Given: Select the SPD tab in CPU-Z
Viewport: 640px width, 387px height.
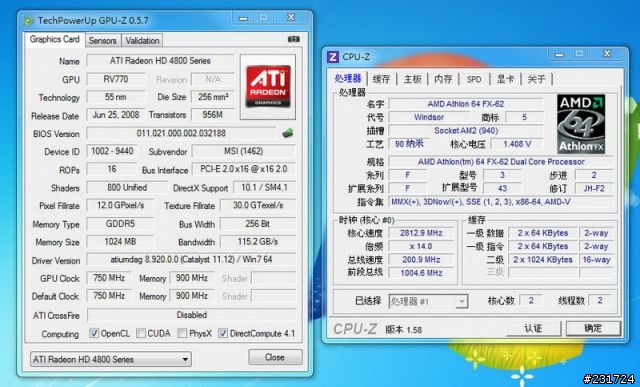Looking at the screenshot, I should 474,79.
